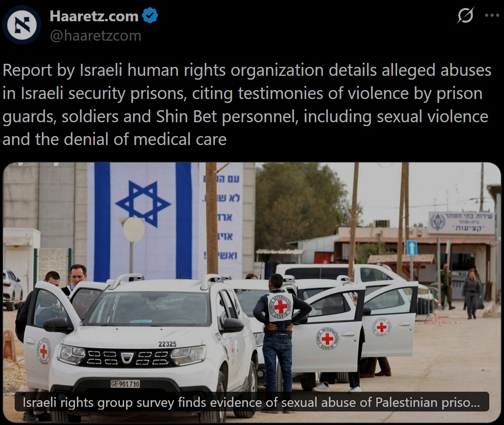Open the article headline caption overlay
The image size is (504, 425).
tap(252, 402)
